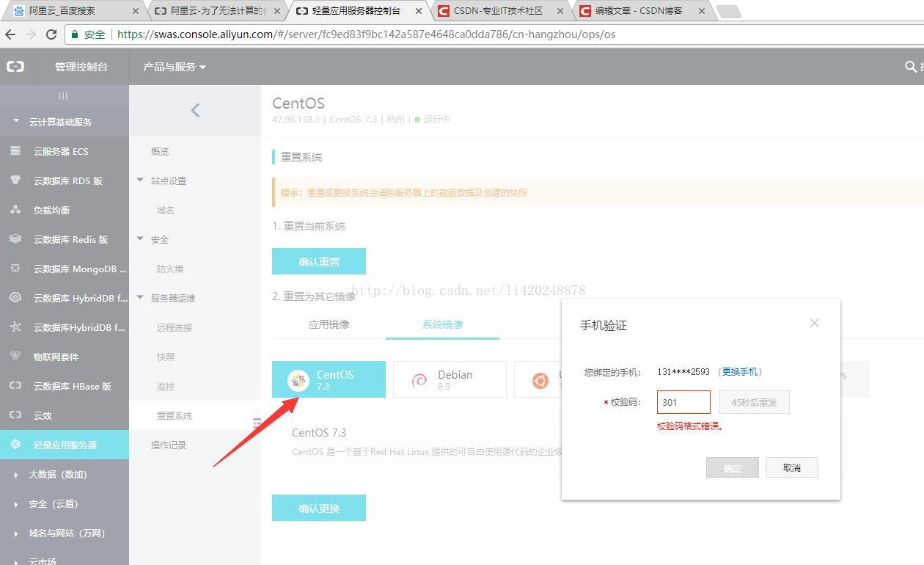
Task: Click the CentOS logo in image card
Action: (298, 380)
